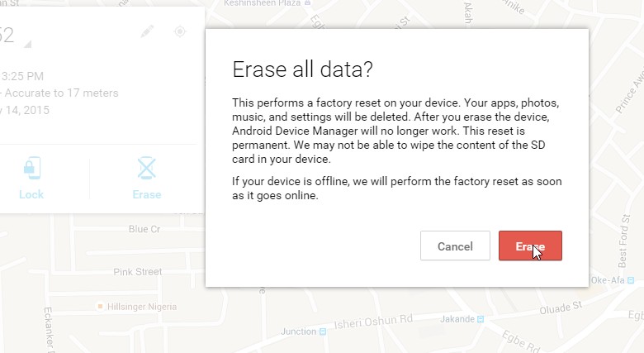
Task: Click the Isheri Oshun Rd map label
Action: (373, 322)
